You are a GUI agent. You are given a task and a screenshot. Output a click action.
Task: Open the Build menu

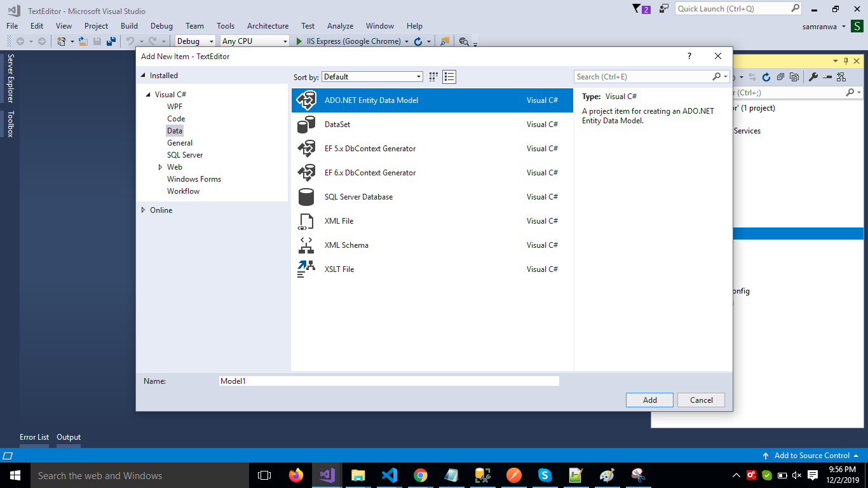129,26
